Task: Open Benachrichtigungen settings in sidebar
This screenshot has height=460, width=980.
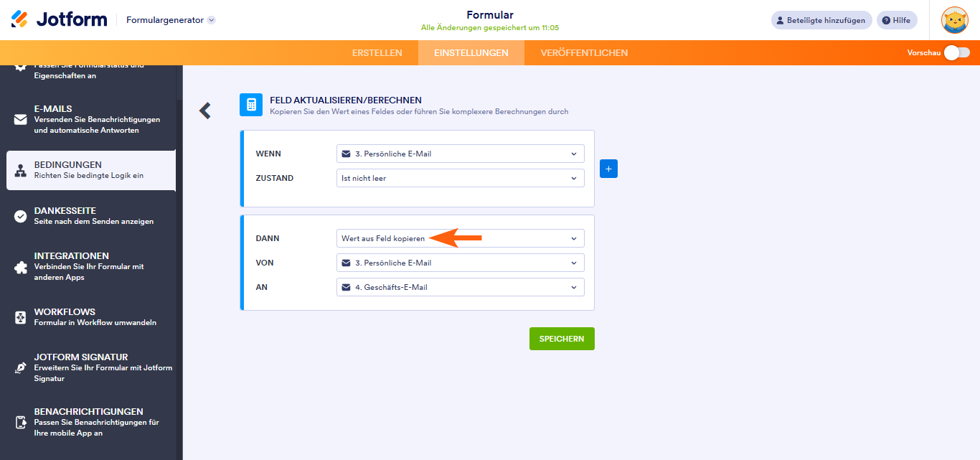Action: (x=88, y=422)
